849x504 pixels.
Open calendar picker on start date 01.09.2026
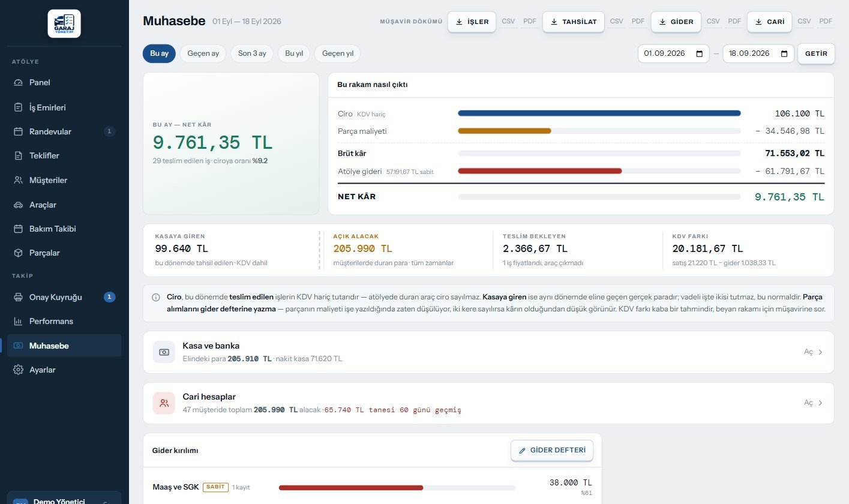coord(699,53)
